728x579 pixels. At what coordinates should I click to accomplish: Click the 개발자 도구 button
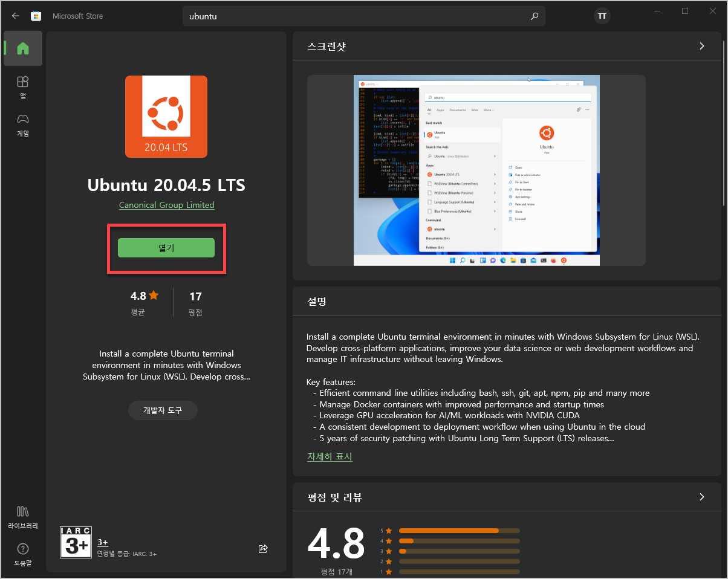click(x=163, y=410)
